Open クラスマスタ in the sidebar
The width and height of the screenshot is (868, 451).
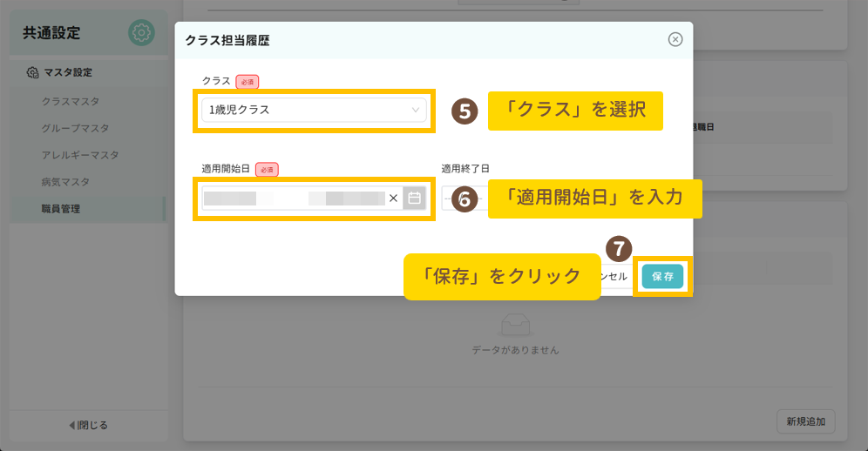coord(71,102)
